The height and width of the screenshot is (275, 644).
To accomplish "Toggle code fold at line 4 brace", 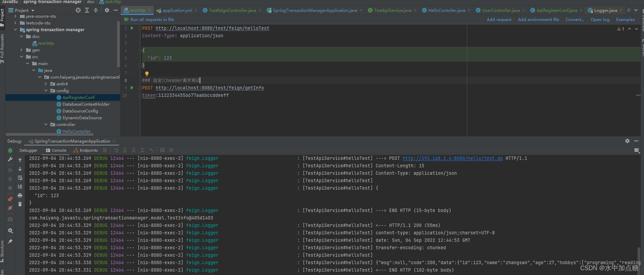I will point(140,50).
